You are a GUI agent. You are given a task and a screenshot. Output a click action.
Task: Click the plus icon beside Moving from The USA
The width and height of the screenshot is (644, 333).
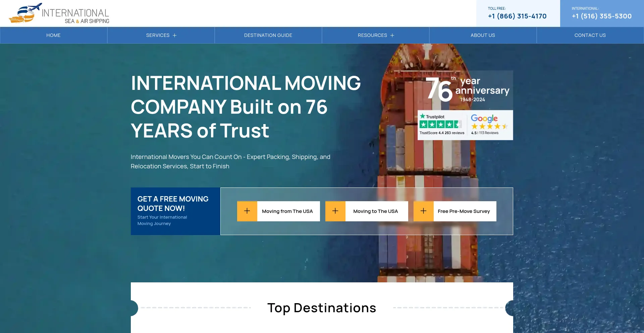247,211
